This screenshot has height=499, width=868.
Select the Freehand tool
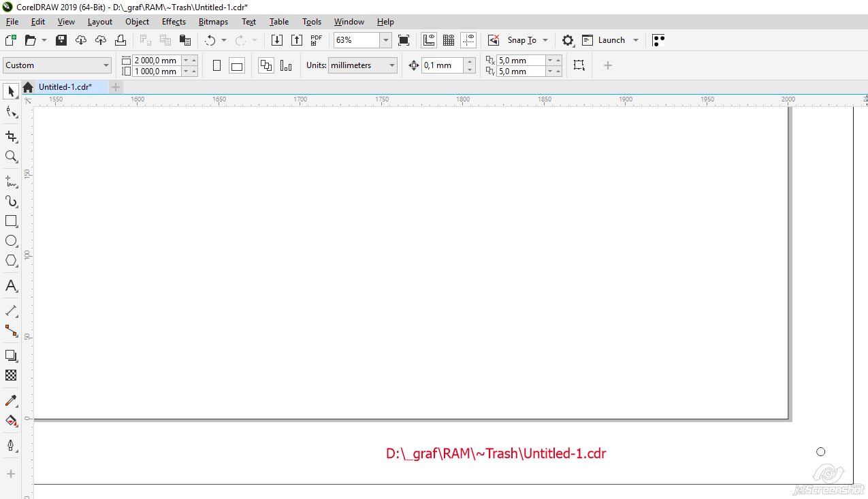coord(11,182)
